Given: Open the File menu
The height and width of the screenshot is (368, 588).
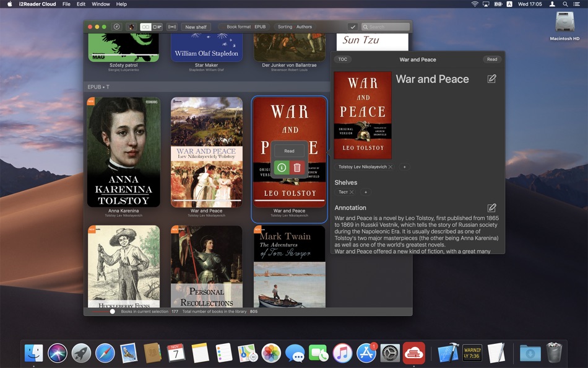Looking at the screenshot, I should tap(66, 4).
